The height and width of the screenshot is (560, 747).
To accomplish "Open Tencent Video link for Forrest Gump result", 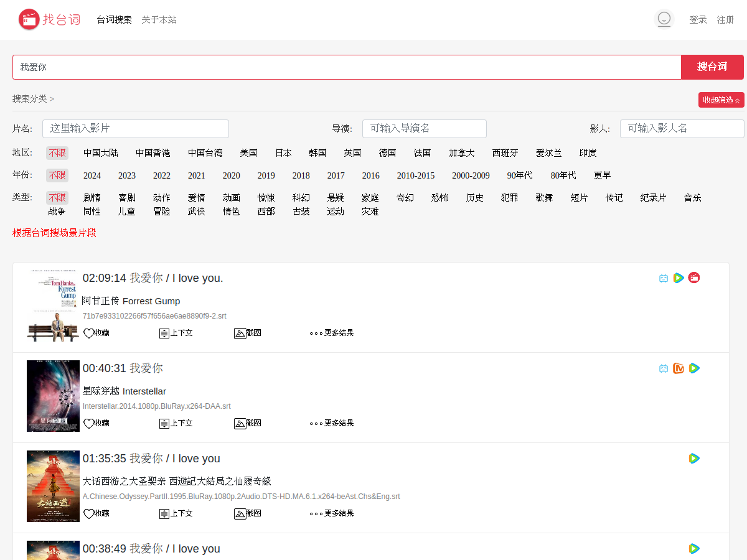I will coord(679,278).
